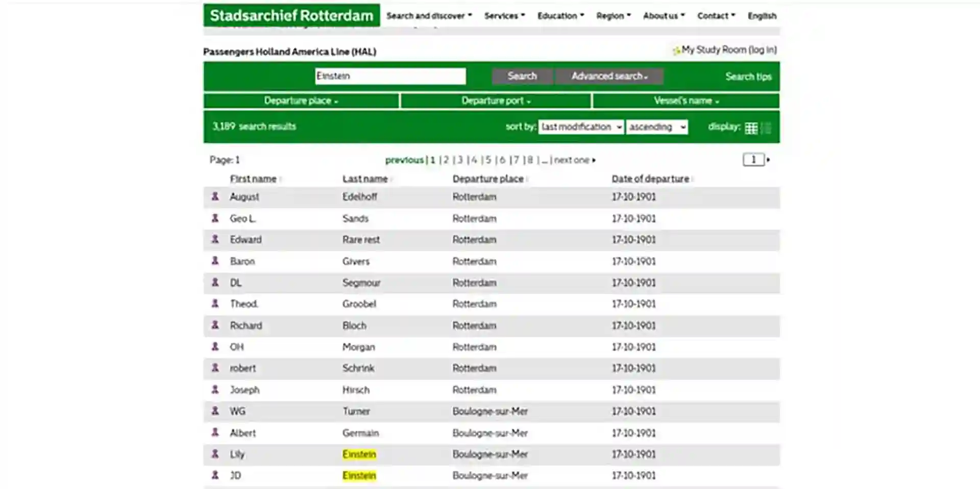Open Search tips
The width and height of the screenshot is (980, 489).
748,77
